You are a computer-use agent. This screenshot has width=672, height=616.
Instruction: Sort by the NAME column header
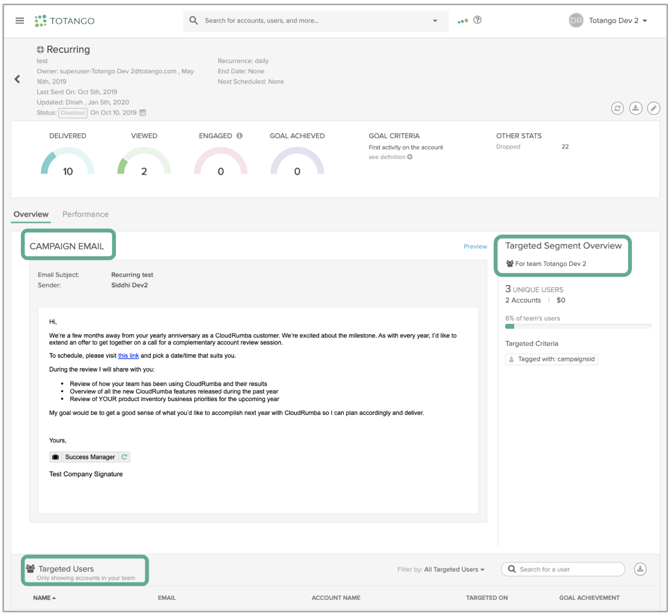pyautogui.click(x=44, y=597)
